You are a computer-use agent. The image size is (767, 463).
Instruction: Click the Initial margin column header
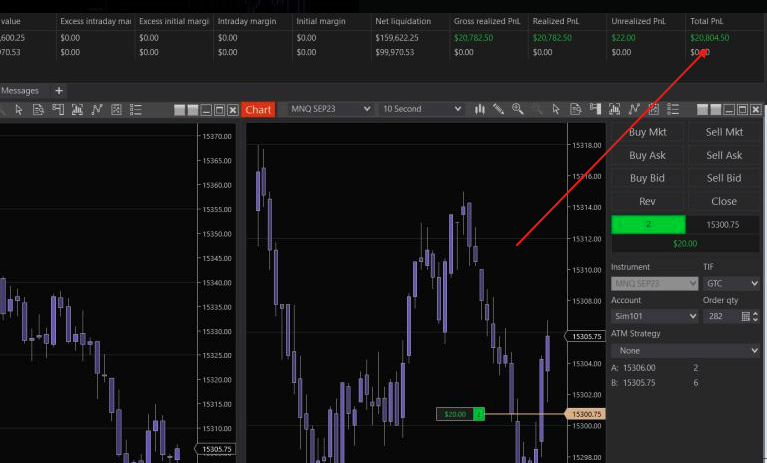(321, 21)
